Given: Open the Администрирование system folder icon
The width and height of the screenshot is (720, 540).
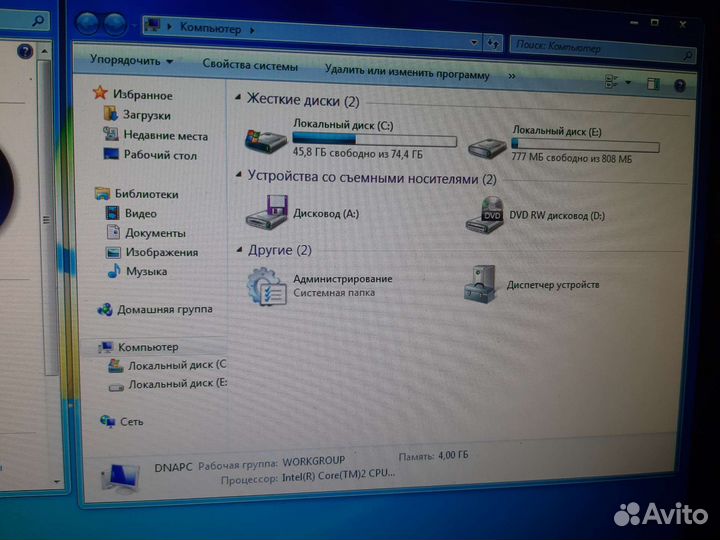Looking at the screenshot, I should pos(267,286).
